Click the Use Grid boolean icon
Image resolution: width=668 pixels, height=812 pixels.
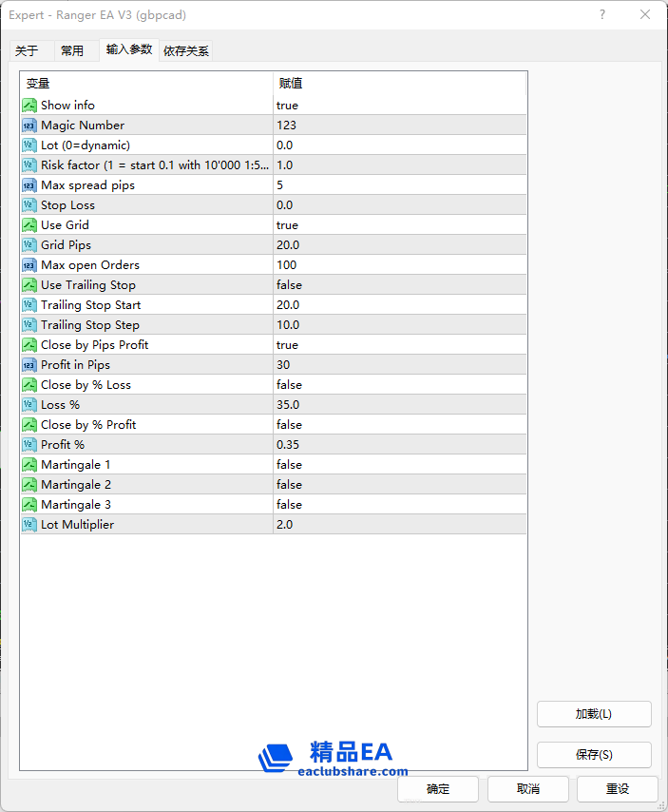(29, 225)
